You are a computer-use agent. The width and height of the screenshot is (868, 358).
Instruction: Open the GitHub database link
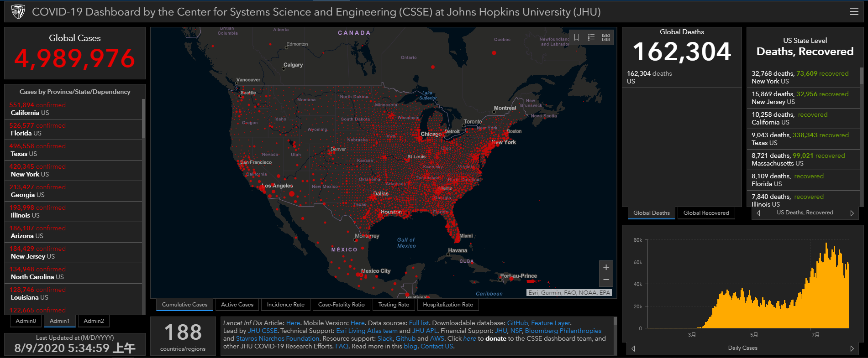517,323
